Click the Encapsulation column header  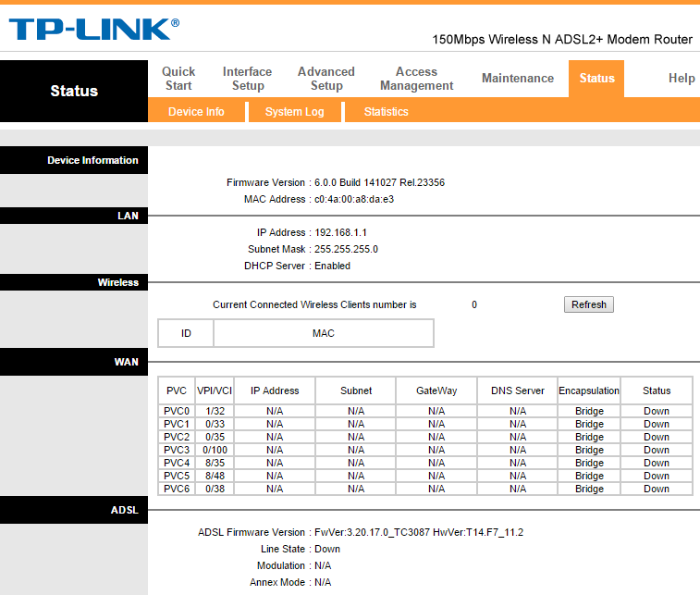(589, 390)
